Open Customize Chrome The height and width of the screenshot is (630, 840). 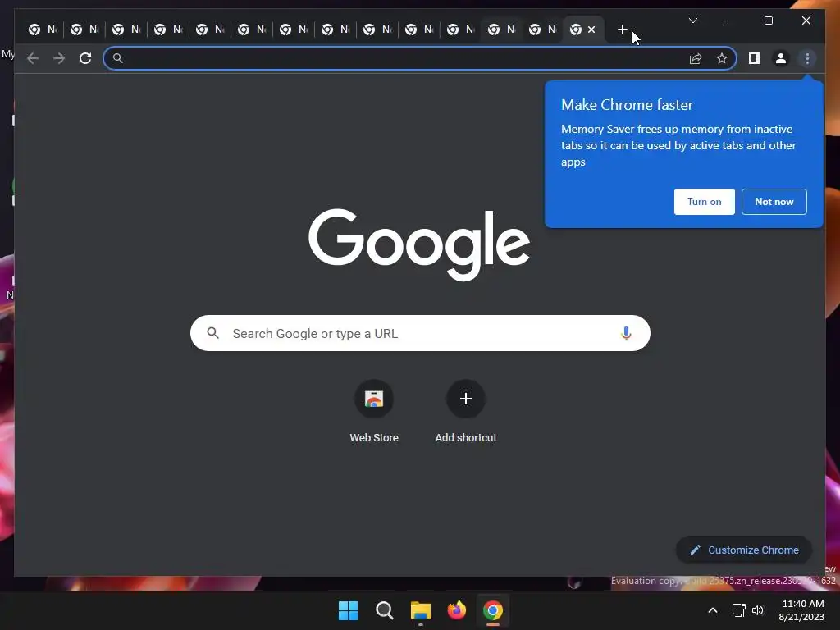tap(744, 550)
